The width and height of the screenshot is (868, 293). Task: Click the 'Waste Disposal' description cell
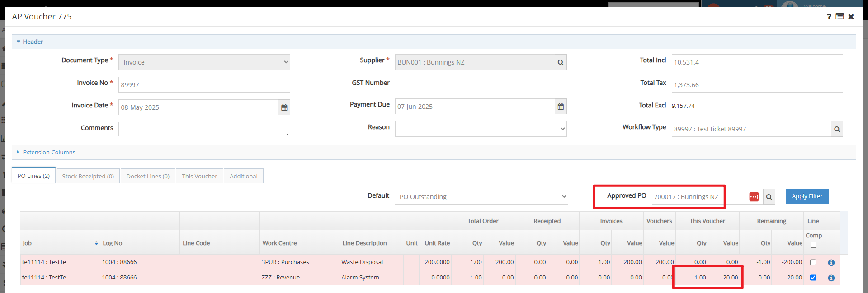(x=371, y=262)
